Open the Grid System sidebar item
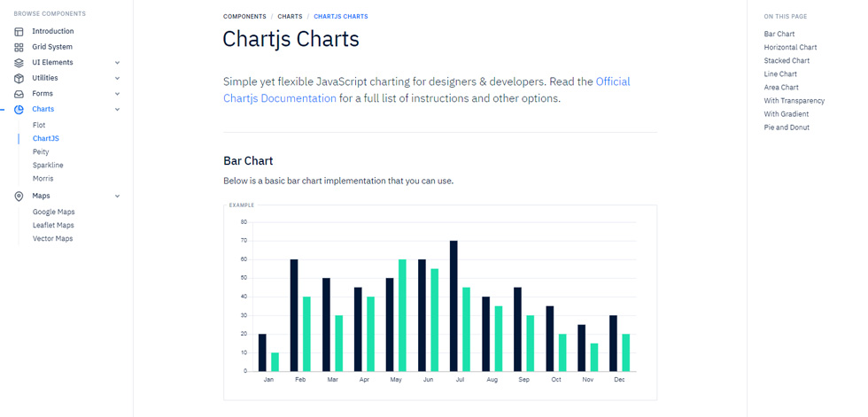The width and height of the screenshot is (868, 417). [52, 47]
